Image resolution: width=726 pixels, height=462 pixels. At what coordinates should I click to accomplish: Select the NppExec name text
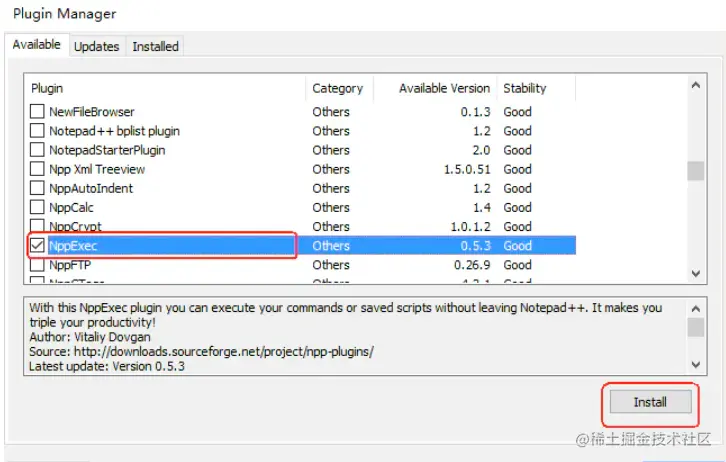[73, 246]
